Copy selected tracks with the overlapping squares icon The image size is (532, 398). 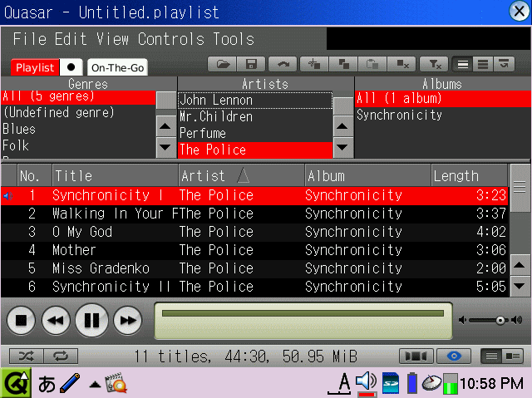(343, 64)
